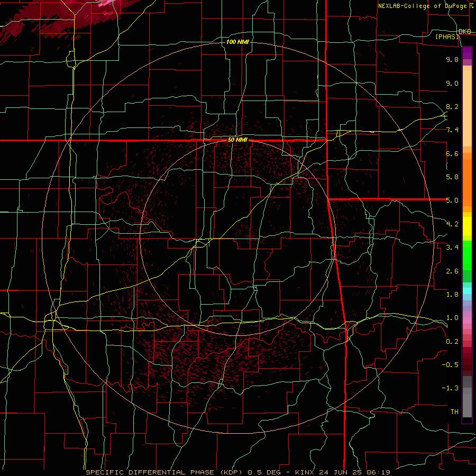This screenshot has width=476, height=476.
Task: Pick the pink color band near 1.0
Action: 467,321
